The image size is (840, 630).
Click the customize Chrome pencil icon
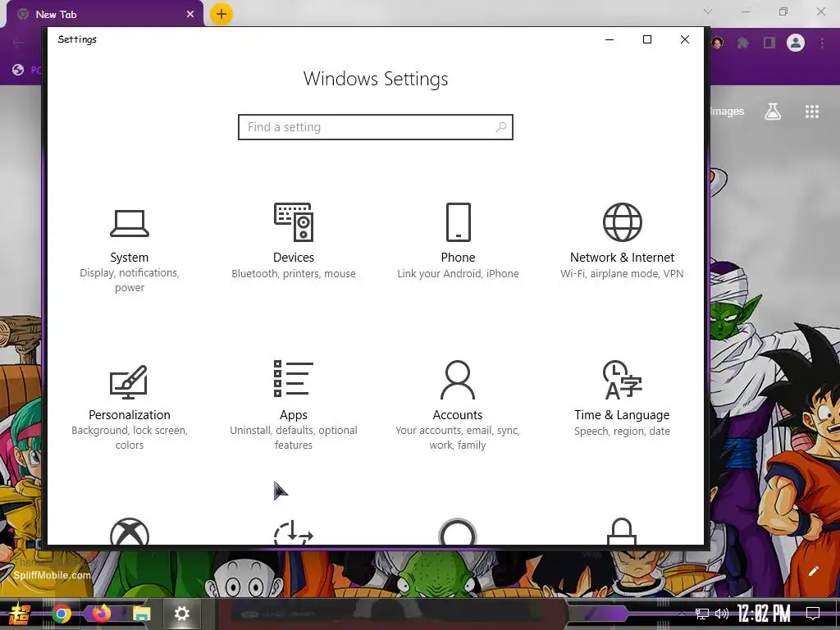813,571
